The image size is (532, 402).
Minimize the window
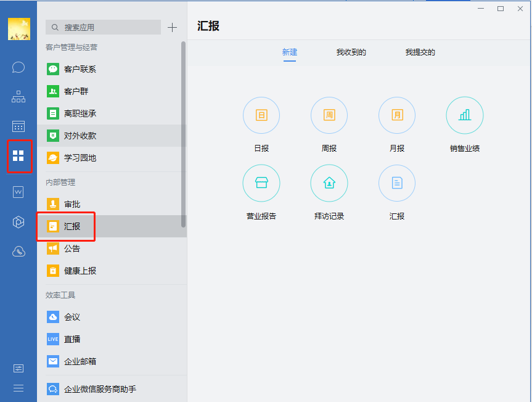[x=481, y=9]
